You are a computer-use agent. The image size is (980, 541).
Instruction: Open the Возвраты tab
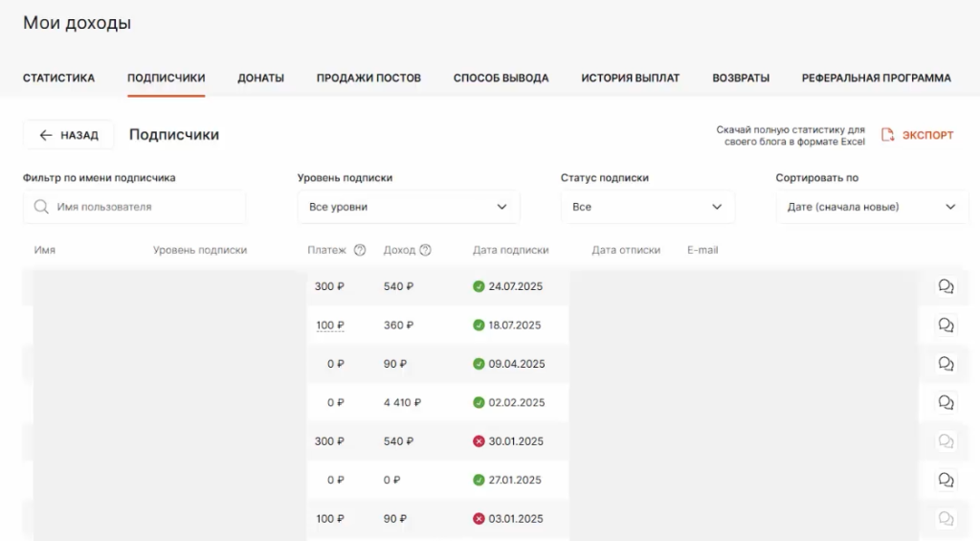click(x=741, y=79)
